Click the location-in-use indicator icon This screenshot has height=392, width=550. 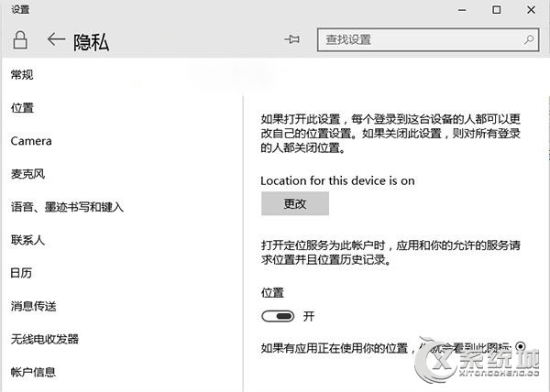tap(521, 346)
